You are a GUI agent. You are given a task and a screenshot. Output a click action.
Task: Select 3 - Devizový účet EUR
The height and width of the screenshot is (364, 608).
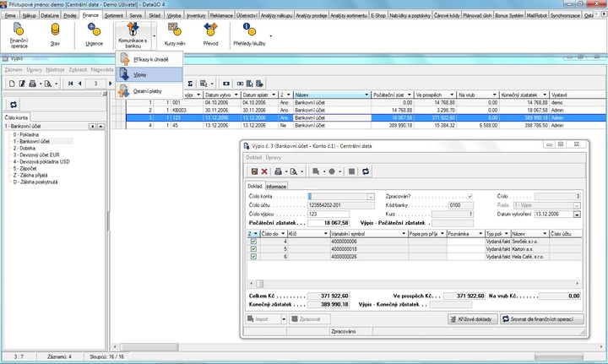click(36, 155)
